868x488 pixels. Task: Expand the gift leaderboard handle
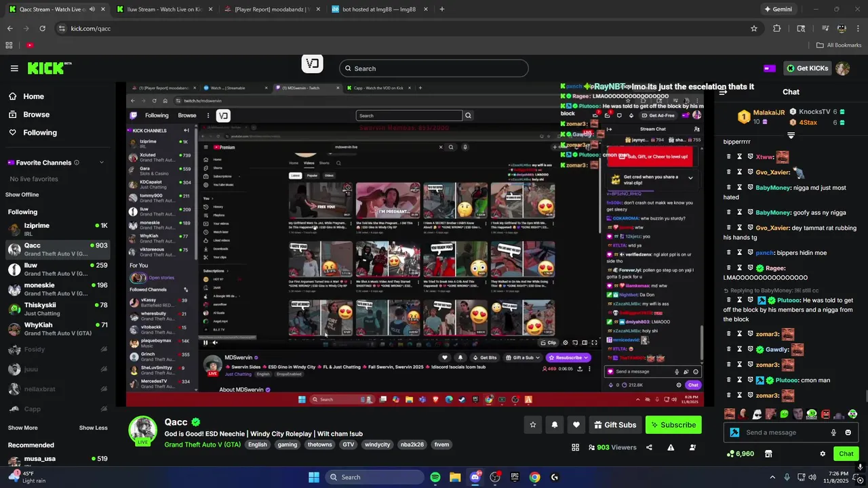pyautogui.click(x=791, y=136)
